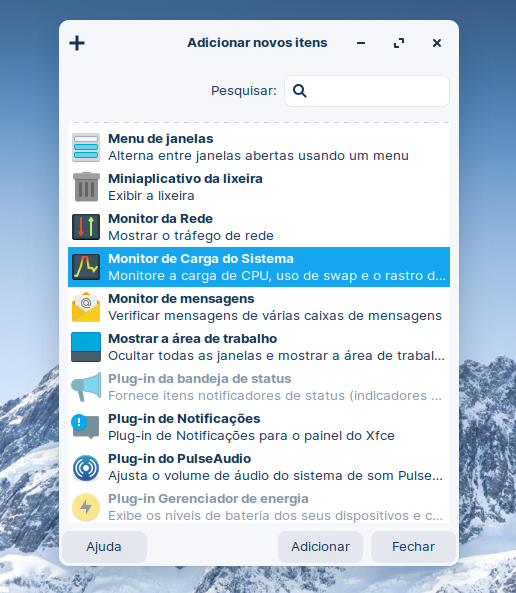Screen dimensions: 516x593
Task: Focus the Pesquisar search field
Action: tap(367, 91)
